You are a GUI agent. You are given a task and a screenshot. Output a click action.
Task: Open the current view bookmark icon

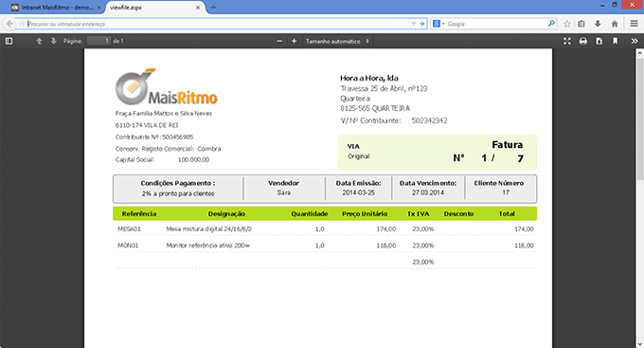click(x=616, y=41)
